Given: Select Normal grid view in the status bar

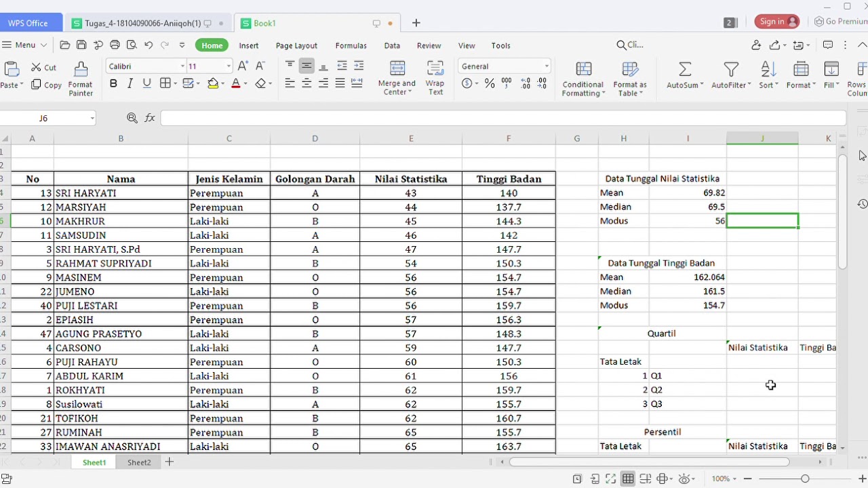Looking at the screenshot, I should (628, 479).
